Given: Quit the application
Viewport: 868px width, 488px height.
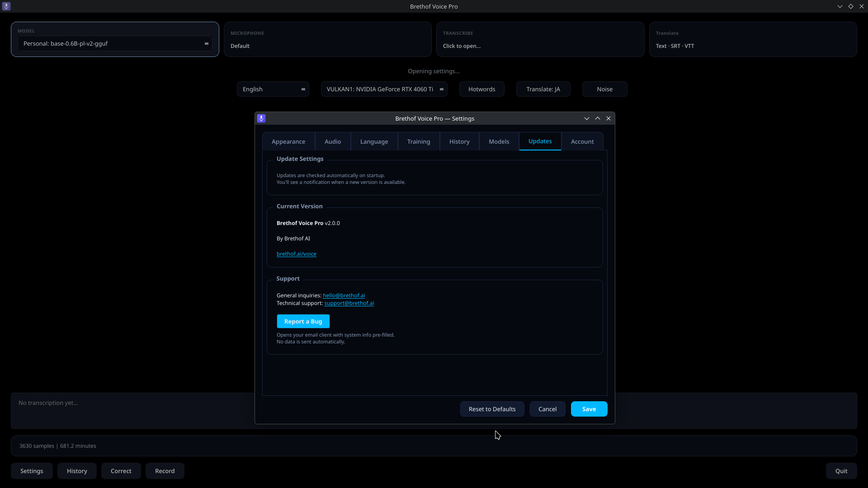Looking at the screenshot, I should point(841,471).
